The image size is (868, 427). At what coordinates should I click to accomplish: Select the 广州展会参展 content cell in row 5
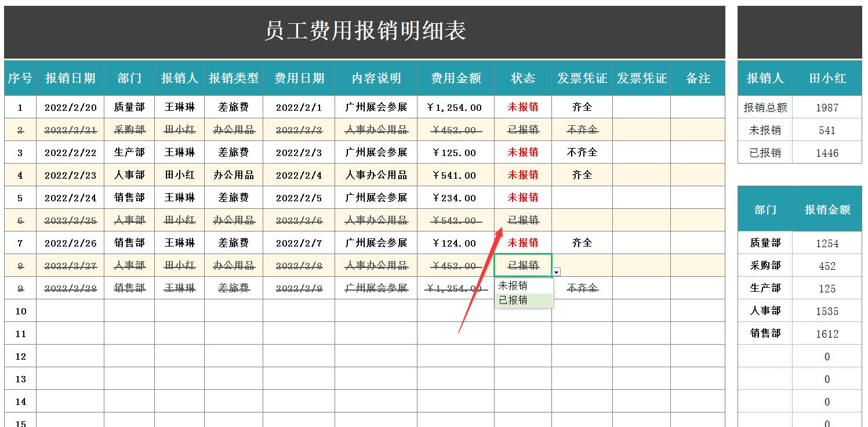click(376, 197)
